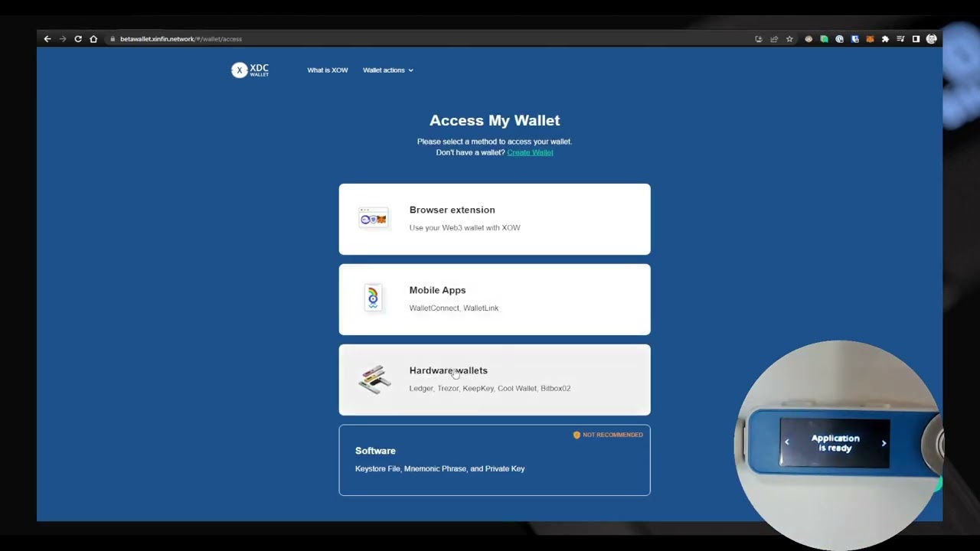Follow the Create Wallet link
This screenshot has width=980, height=551.
(x=530, y=152)
